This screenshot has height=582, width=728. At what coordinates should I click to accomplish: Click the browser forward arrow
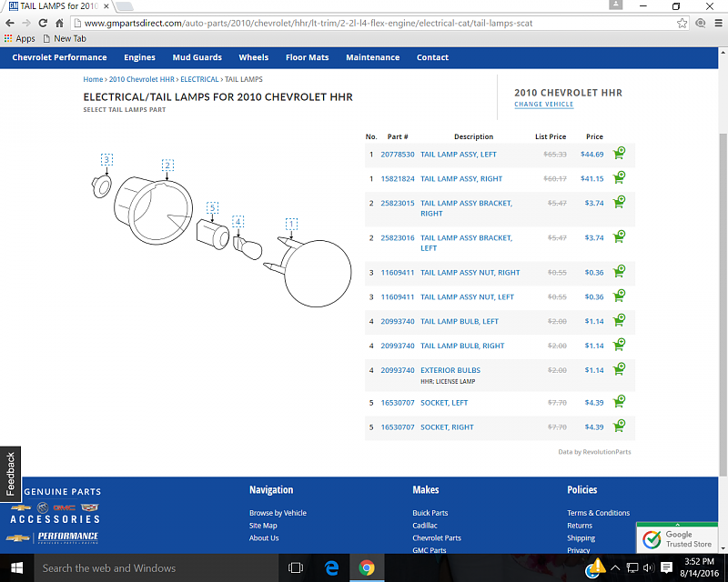[26, 24]
